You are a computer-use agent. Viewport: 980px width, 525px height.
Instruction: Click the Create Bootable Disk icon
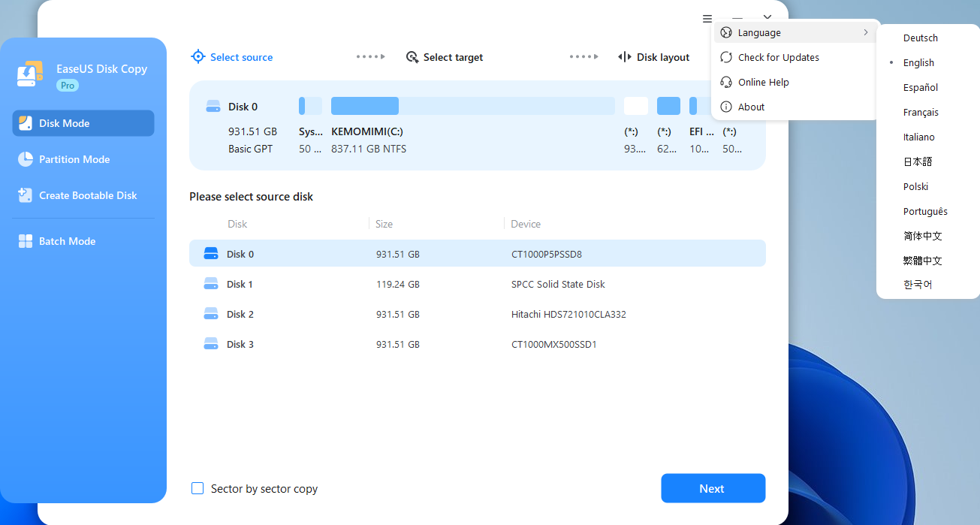point(26,195)
